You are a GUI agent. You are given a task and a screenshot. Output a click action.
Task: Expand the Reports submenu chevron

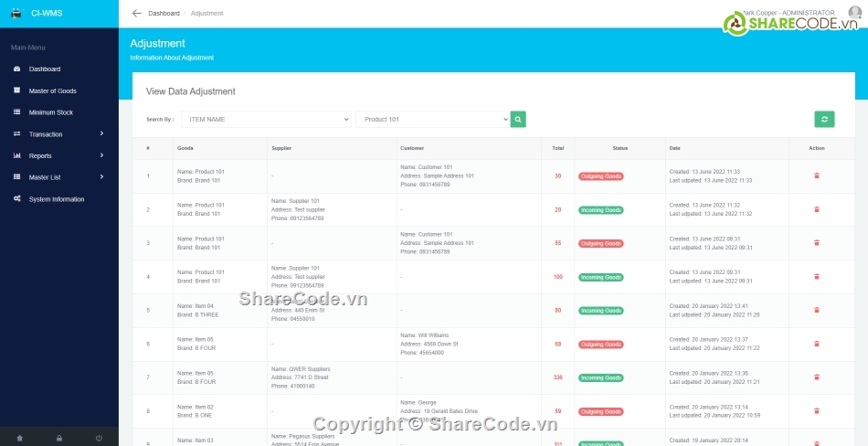101,155
